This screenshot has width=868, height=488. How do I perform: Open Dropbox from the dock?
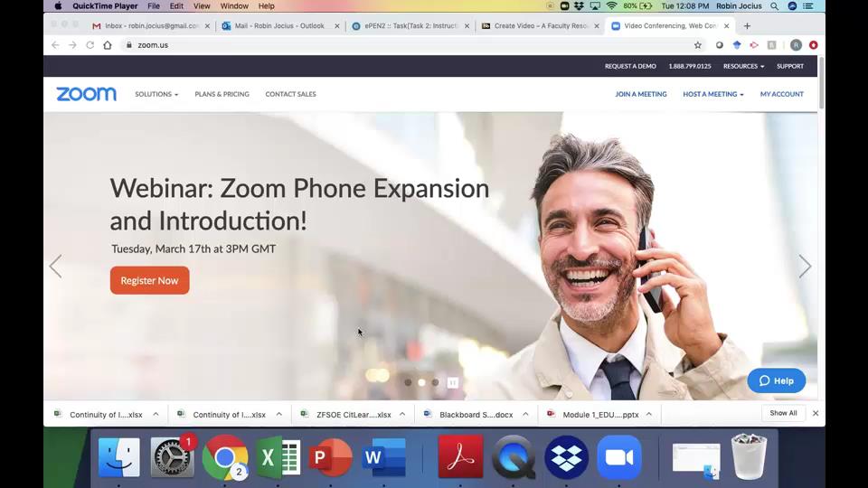566,457
